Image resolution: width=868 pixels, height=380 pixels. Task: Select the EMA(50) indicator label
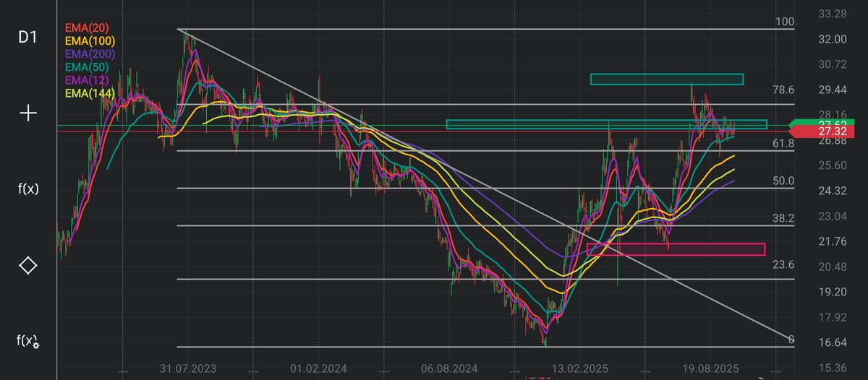pyautogui.click(x=88, y=66)
